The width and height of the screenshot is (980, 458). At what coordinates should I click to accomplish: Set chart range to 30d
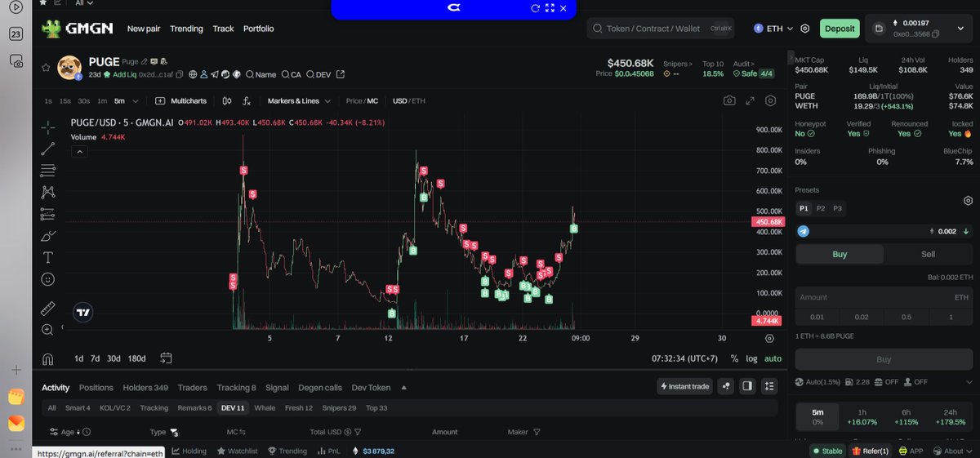[114, 358]
